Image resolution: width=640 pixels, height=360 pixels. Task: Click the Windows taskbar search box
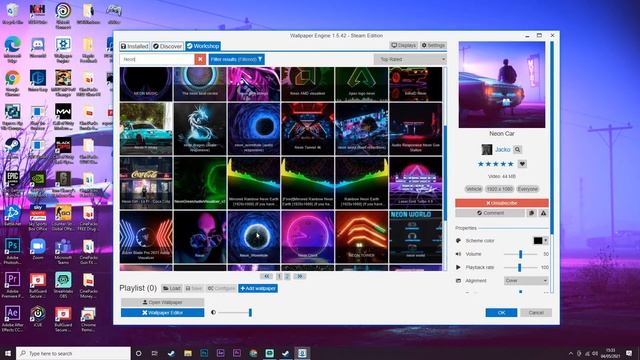tap(73, 353)
